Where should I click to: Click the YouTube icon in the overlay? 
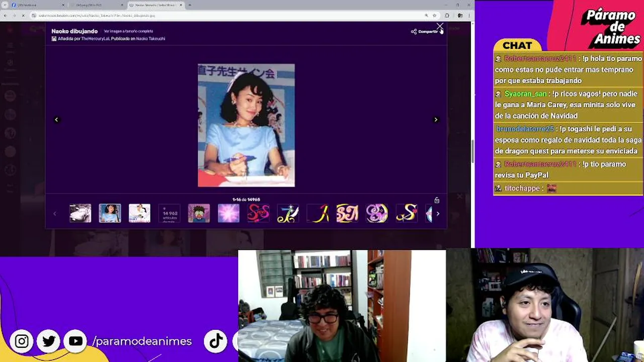coord(75,341)
